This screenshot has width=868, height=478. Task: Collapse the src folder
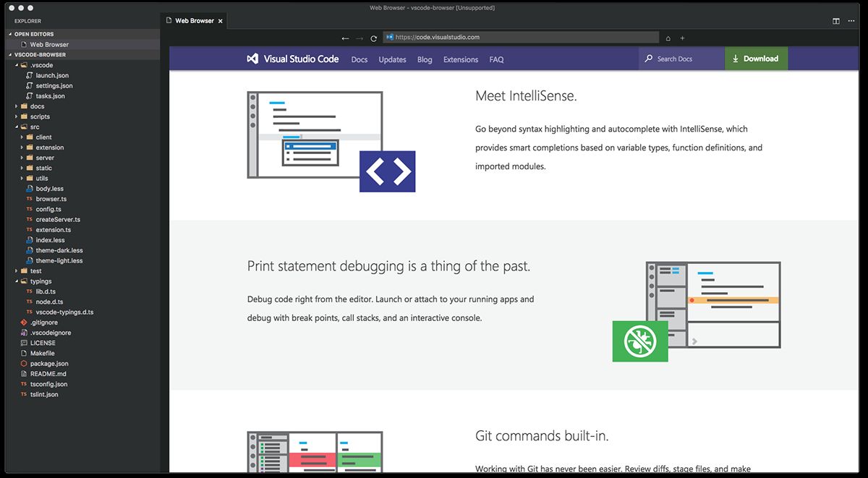click(x=17, y=127)
